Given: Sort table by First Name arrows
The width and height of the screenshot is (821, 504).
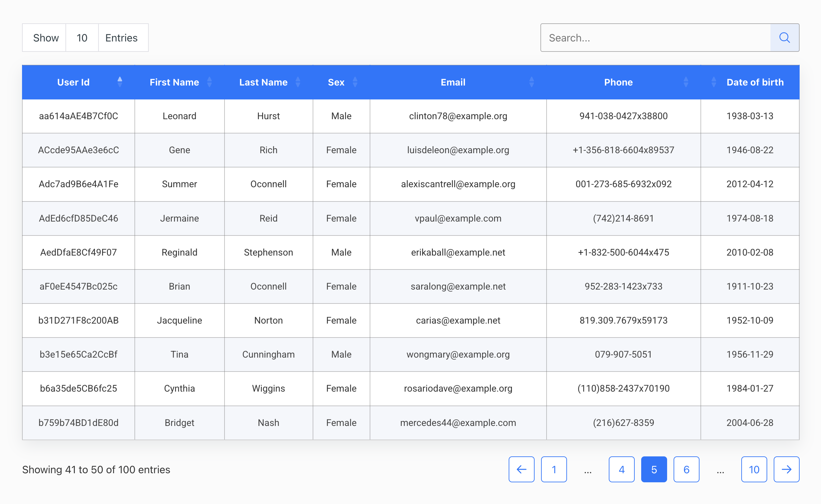Looking at the screenshot, I should point(209,82).
